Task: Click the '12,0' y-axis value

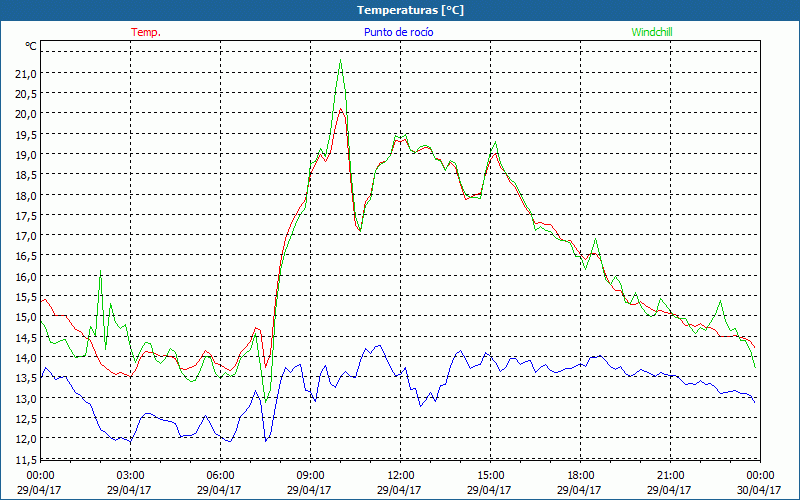Action: 26,439
